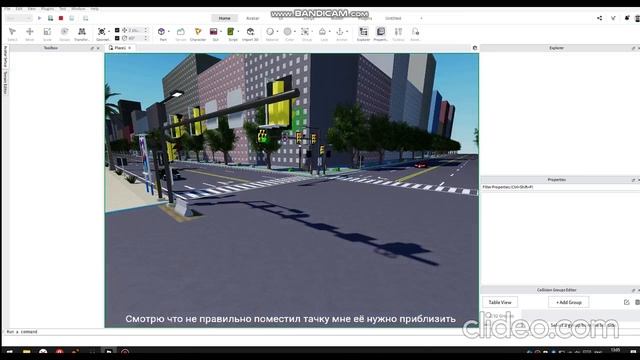Enable the rotate snapping checkbox
The width and height of the screenshot is (640, 360).
pos(117,38)
